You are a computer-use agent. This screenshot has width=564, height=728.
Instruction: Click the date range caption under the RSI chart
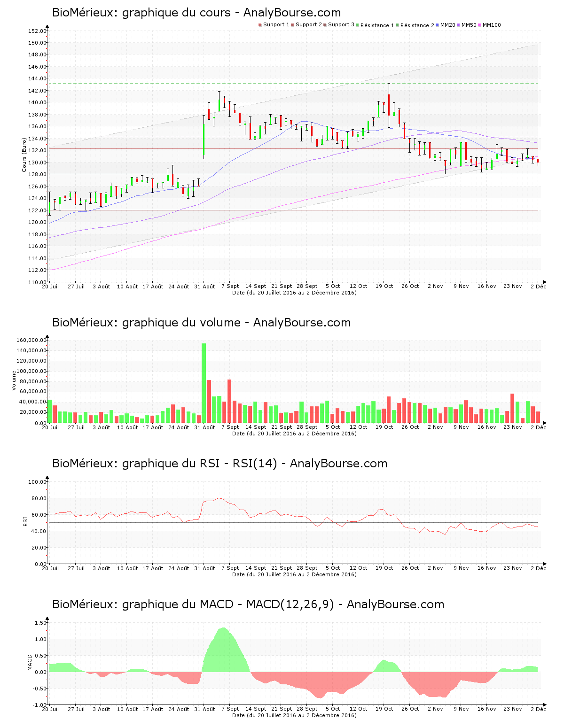[x=294, y=574]
